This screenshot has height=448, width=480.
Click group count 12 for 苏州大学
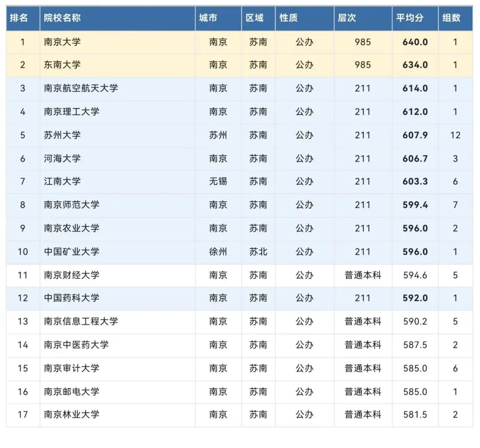[455, 135]
